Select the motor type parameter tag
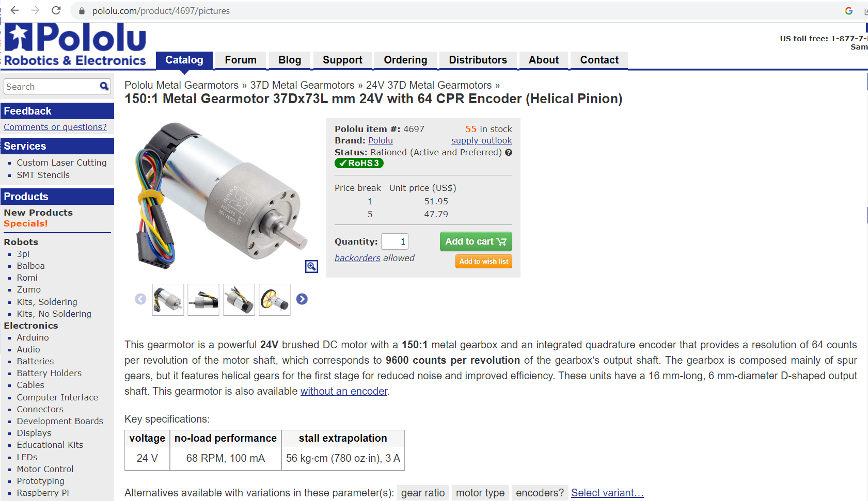The height and width of the screenshot is (501, 868). pos(480,493)
